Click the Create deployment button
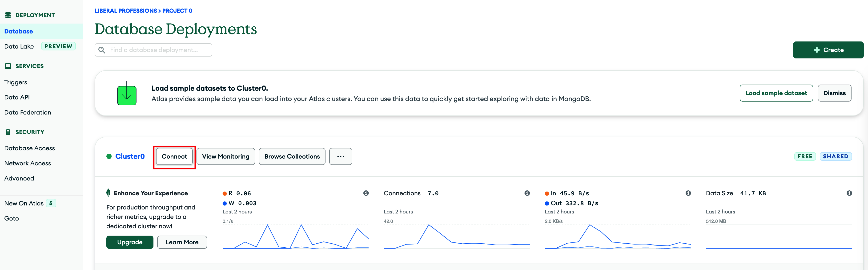 pos(828,50)
